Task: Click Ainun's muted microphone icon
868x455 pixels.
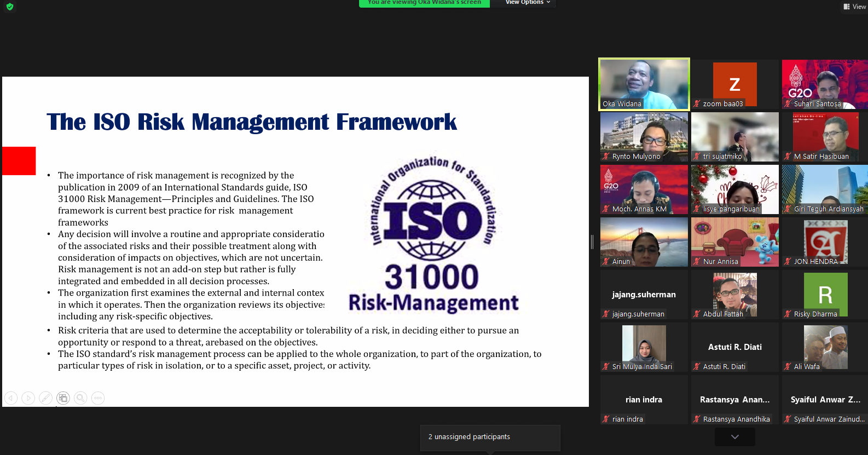Action: (606, 261)
